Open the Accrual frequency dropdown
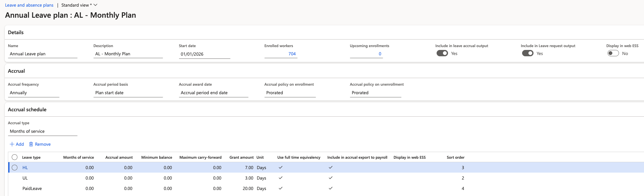Screen dimensions: 644x196 (x=34, y=93)
